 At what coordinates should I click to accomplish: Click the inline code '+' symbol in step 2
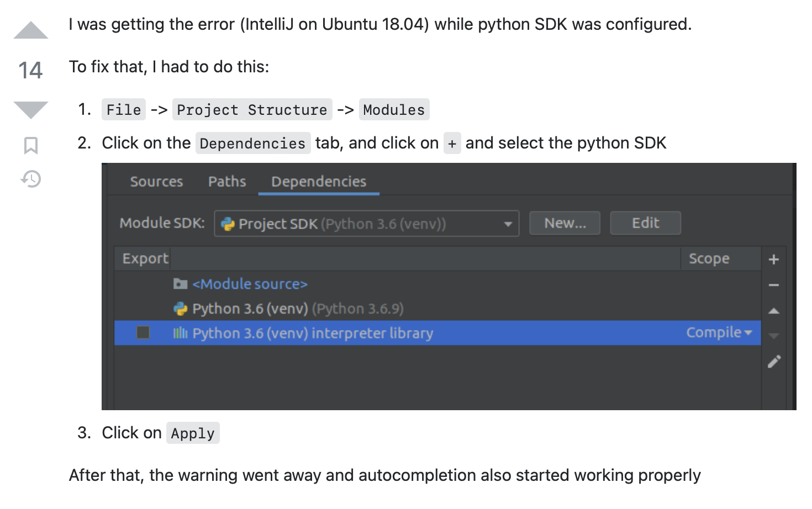(x=452, y=144)
